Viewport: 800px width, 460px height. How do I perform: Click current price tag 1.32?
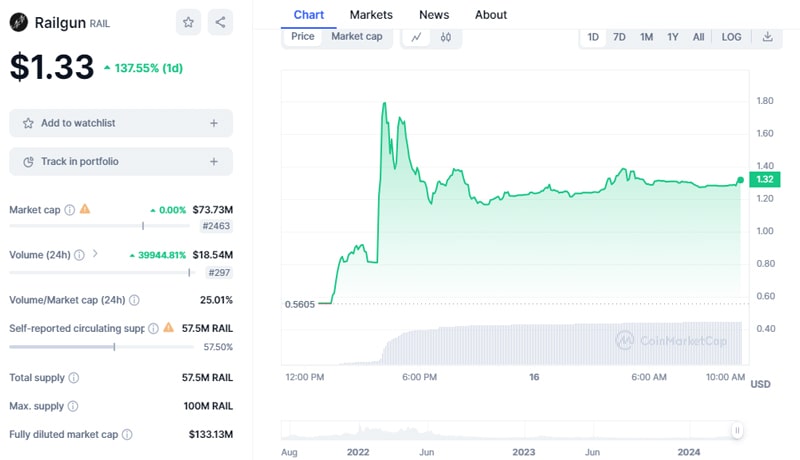(765, 180)
